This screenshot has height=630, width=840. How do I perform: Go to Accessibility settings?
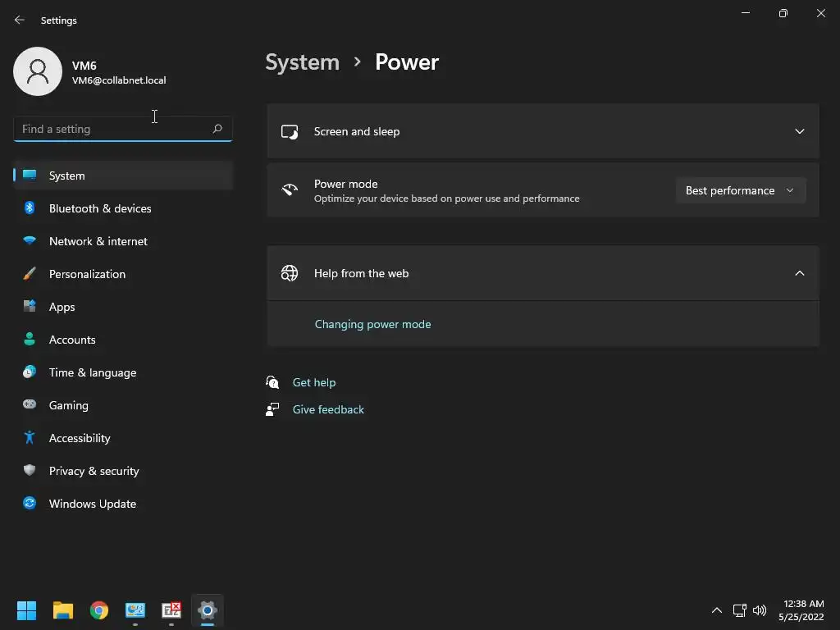(x=123, y=438)
